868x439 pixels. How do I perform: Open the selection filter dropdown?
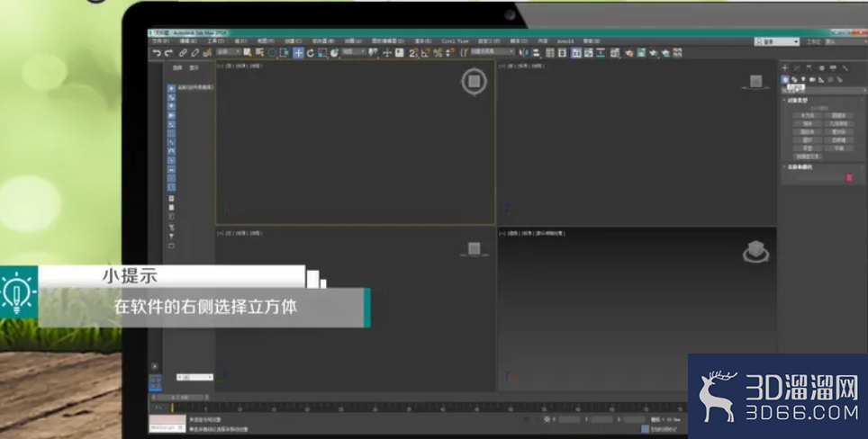(230, 52)
